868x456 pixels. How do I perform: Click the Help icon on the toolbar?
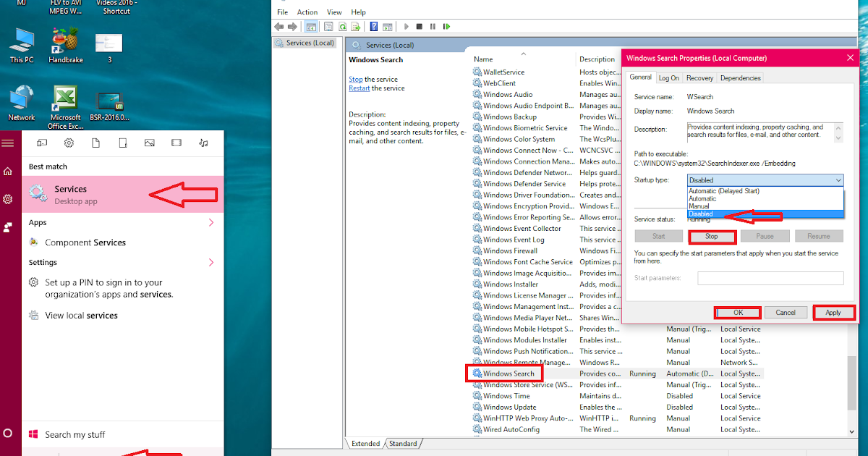[373, 26]
